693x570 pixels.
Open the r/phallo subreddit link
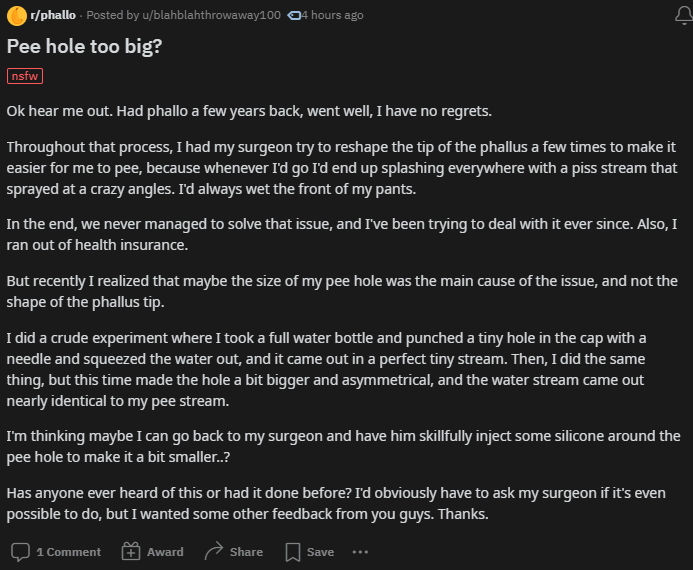(x=53, y=15)
